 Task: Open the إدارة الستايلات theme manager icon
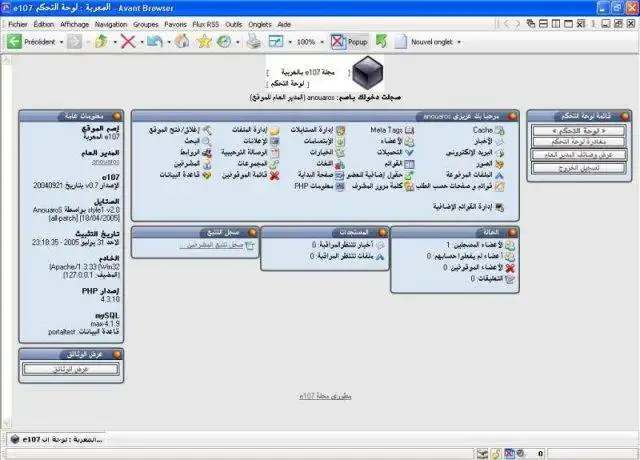click(x=340, y=131)
